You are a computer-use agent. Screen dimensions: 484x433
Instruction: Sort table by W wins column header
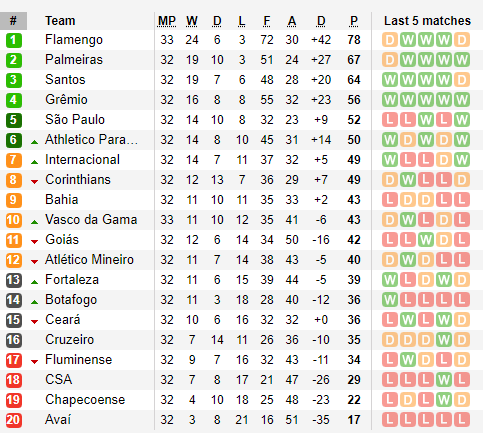(x=192, y=21)
